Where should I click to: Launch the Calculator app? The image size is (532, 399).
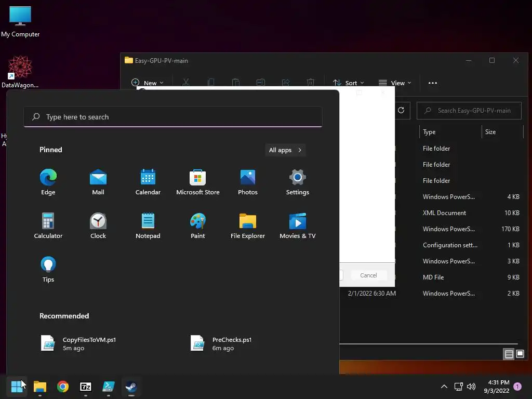(48, 225)
